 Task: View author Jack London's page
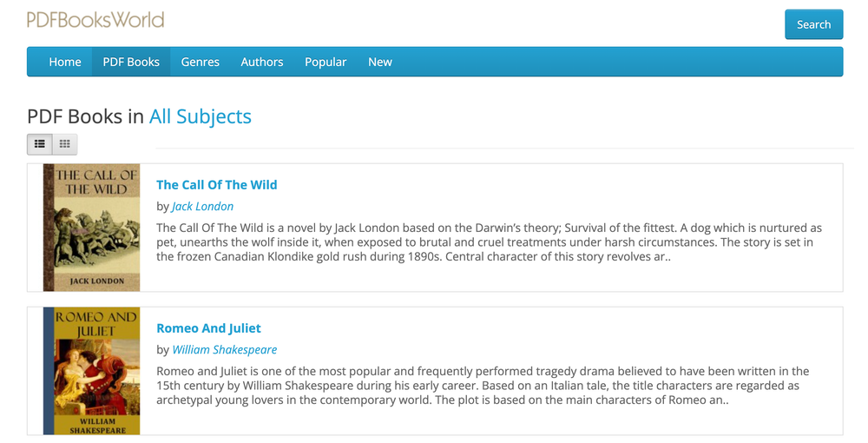202,207
